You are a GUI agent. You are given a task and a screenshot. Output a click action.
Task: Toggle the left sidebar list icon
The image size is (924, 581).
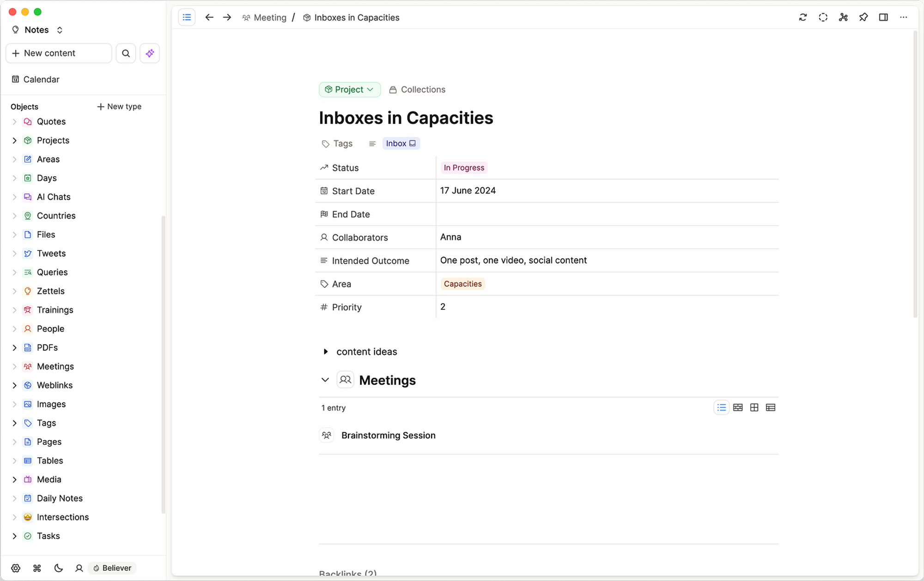[187, 18]
